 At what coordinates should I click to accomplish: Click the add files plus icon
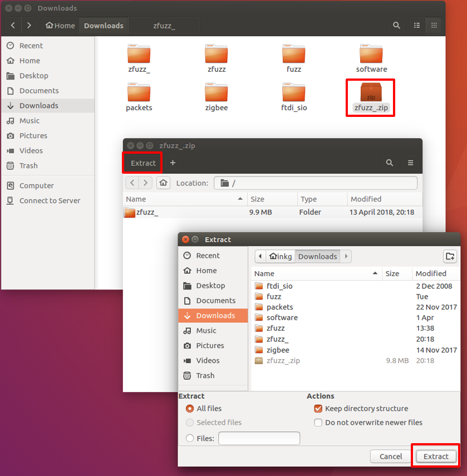(173, 163)
